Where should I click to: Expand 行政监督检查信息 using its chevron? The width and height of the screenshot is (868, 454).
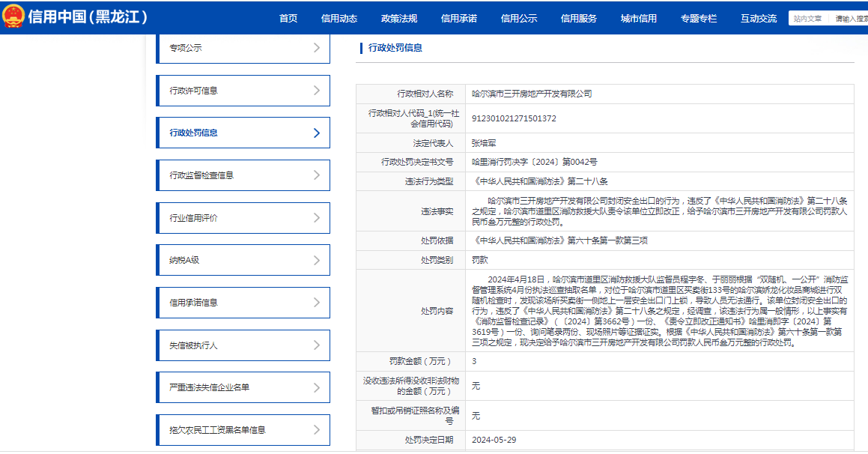tap(317, 175)
